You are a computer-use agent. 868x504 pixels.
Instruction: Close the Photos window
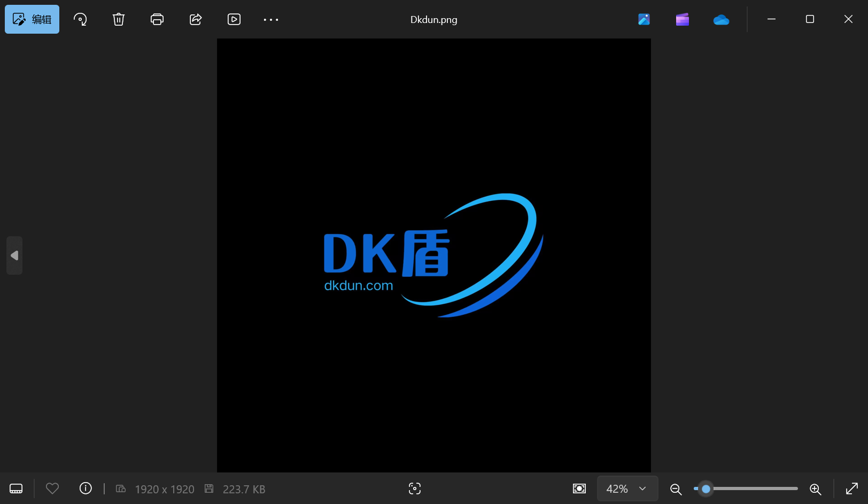(848, 19)
